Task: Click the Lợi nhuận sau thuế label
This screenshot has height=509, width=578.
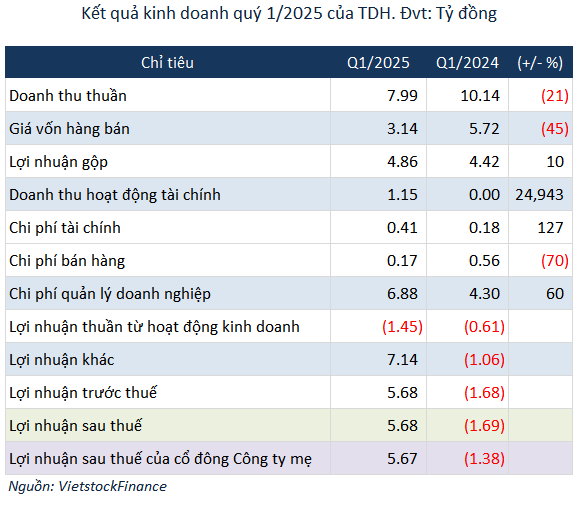Action: click(75, 426)
